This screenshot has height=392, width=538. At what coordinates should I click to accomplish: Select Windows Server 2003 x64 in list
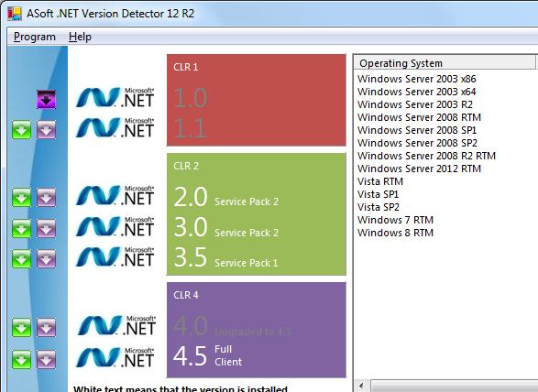point(416,92)
